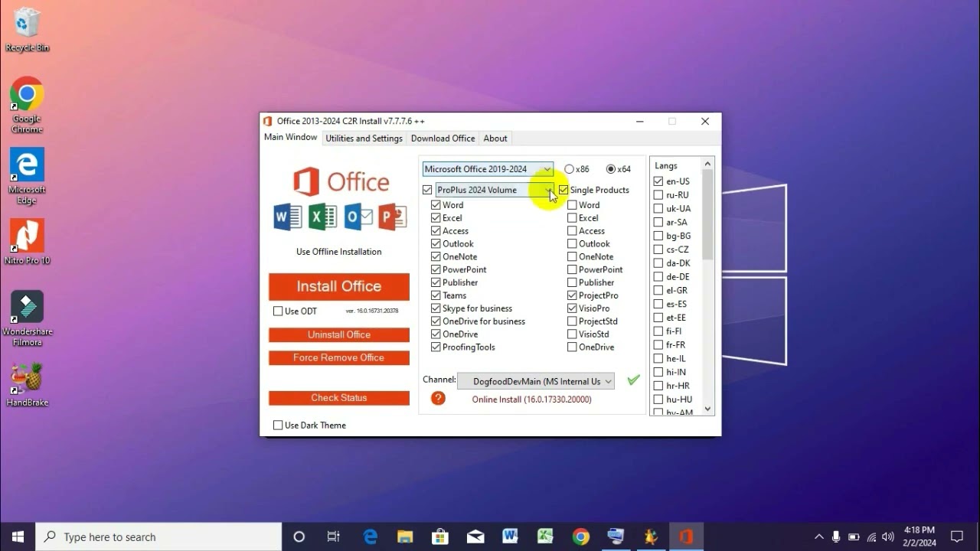The width and height of the screenshot is (980, 551).
Task: Uncheck the en-US language checkbox
Action: [x=658, y=181]
